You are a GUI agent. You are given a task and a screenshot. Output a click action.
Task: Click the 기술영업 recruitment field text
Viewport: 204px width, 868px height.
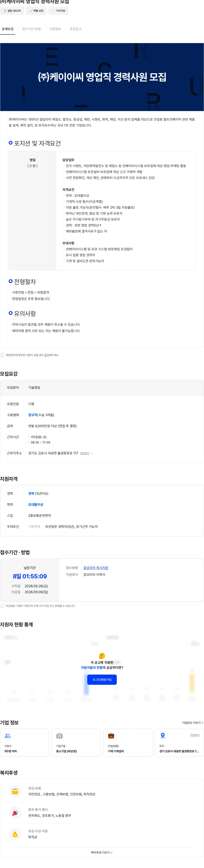pyautogui.click(x=34, y=387)
